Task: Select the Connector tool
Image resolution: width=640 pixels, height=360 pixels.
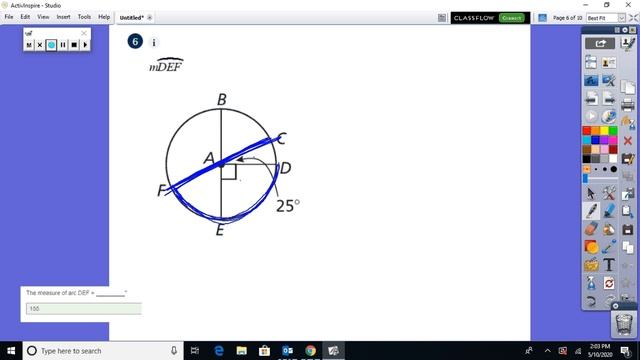Action: tap(609, 247)
